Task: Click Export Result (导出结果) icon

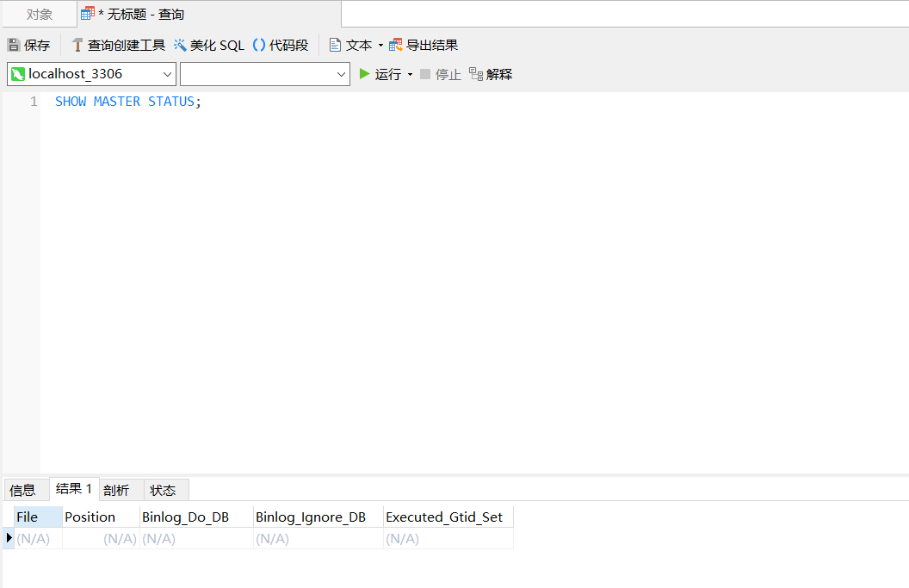Action: 396,46
